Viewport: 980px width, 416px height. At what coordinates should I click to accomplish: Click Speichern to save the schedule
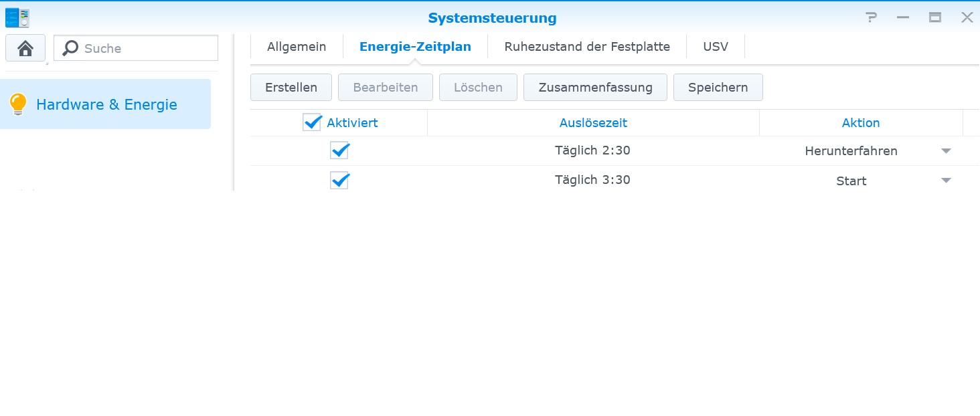pos(718,87)
